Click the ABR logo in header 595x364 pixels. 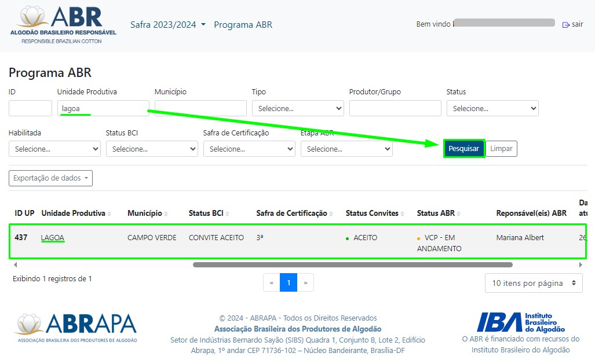coord(63,25)
